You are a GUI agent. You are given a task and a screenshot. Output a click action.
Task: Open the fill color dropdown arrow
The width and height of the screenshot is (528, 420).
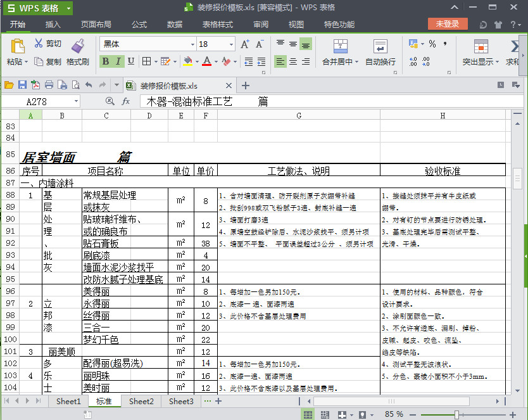[x=197, y=61]
